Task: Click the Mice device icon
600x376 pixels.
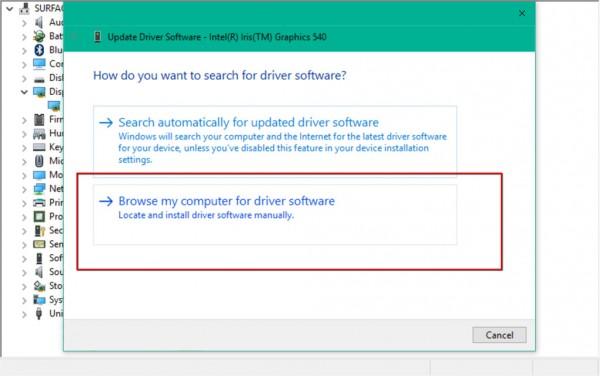Action: [x=39, y=161]
